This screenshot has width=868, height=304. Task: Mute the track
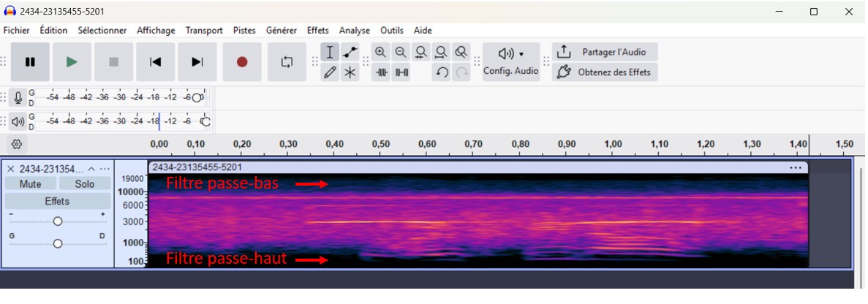tap(31, 184)
